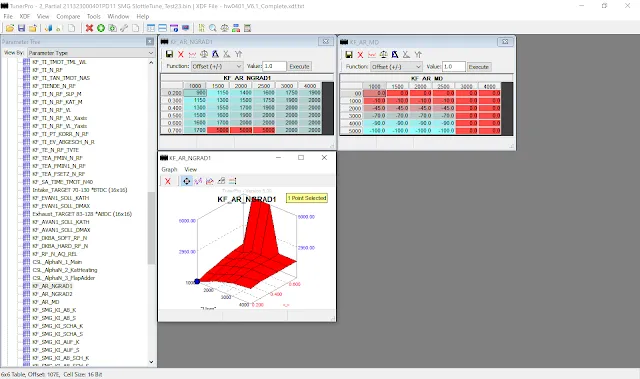Click the Parameter Tree vertical scrollbar thumb

click(151, 228)
